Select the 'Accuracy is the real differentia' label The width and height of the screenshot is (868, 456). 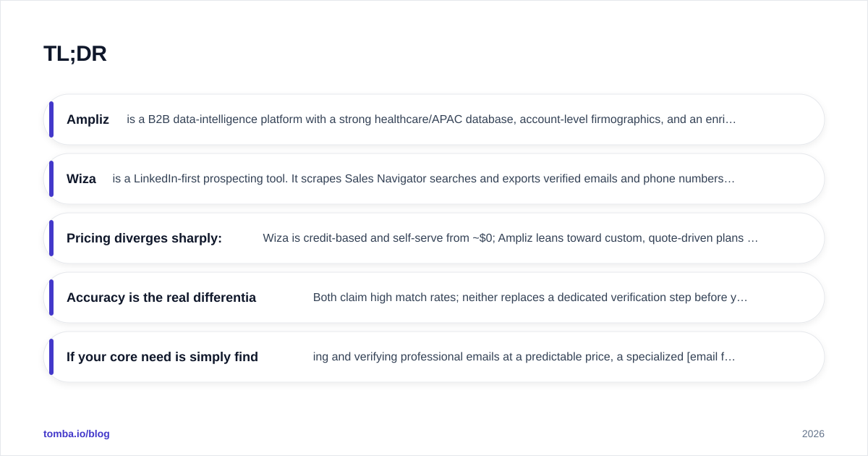tap(161, 297)
